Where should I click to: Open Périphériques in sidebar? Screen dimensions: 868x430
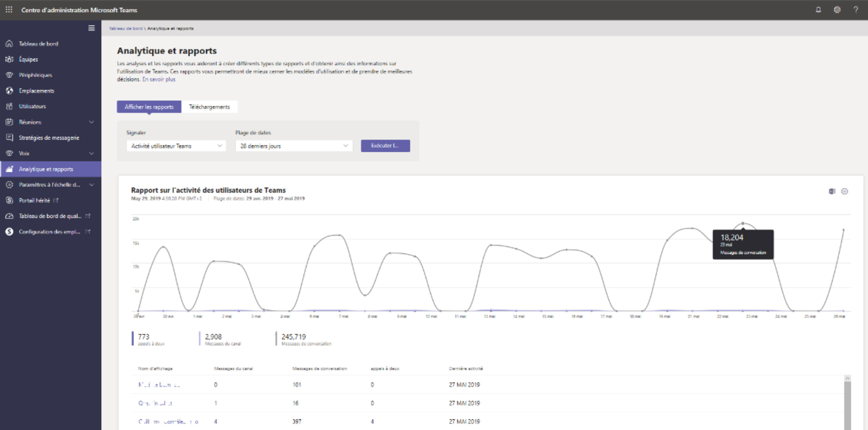point(35,75)
